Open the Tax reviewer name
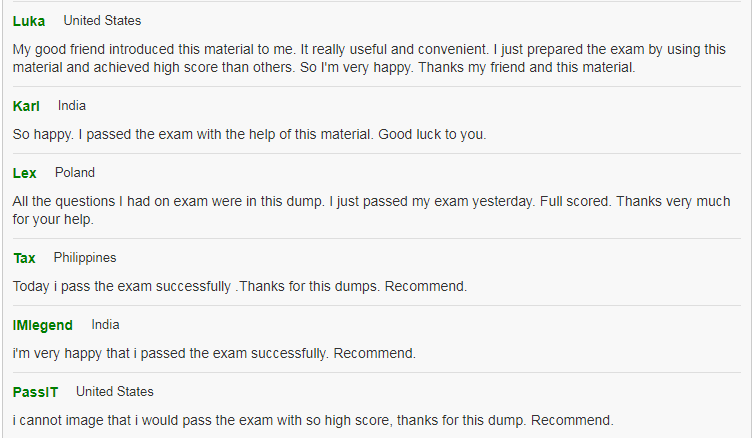 pos(24,258)
